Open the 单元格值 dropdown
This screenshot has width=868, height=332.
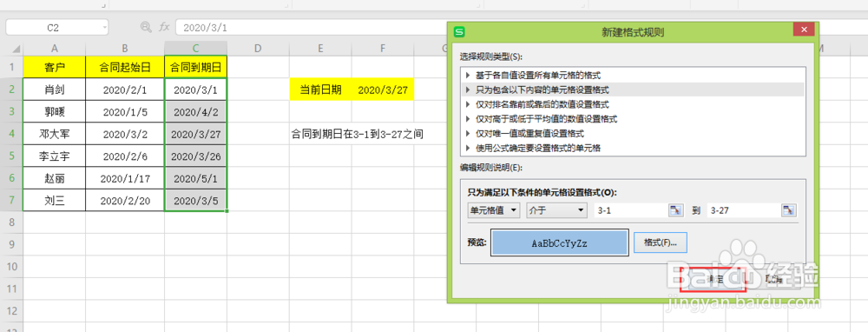(x=495, y=210)
